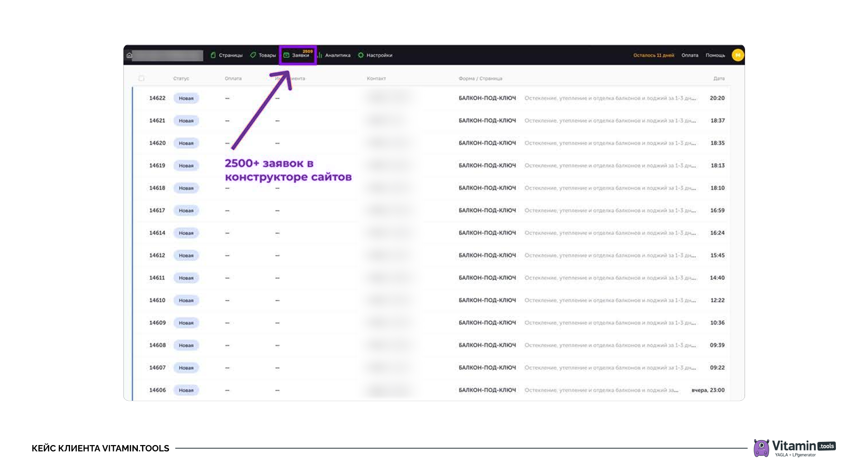Image resolution: width=868 pixels, height=474 pixels.
Task: Tick the select-all checkbox in table header
Action: pyautogui.click(x=142, y=78)
